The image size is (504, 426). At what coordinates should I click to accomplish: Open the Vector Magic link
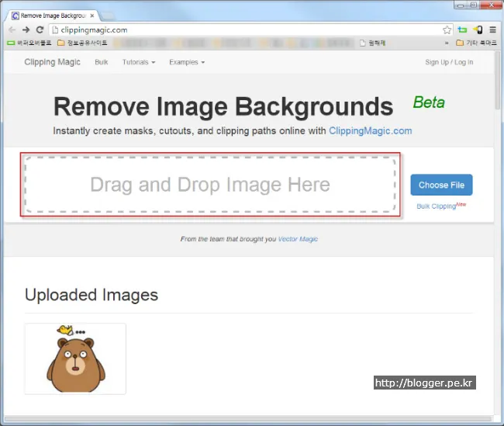coord(298,239)
